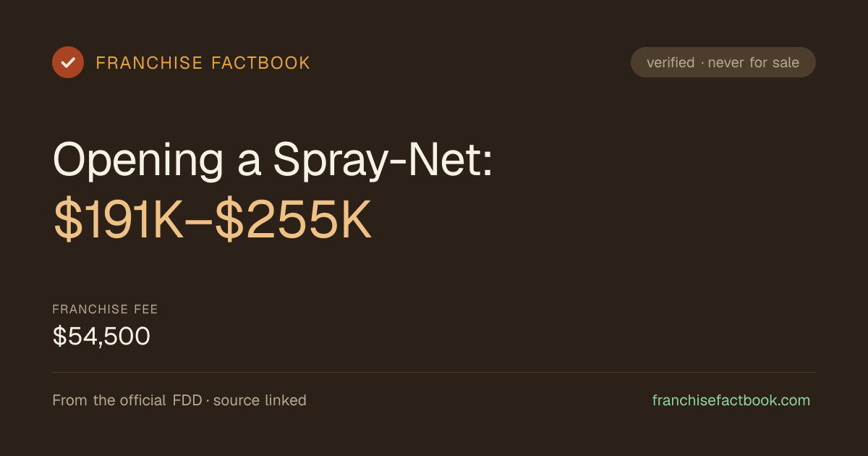Open the 'source linked' footer text
The width and height of the screenshot is (868, 456).
point(260,400)
